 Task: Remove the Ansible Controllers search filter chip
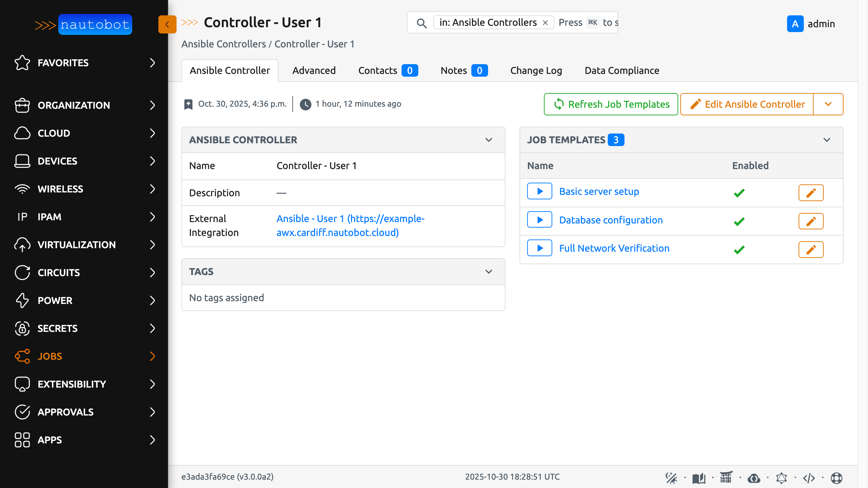pyautogui.click(x=545, y=22)
